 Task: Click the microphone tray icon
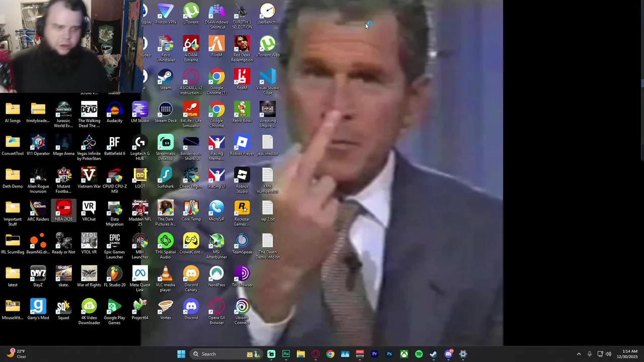[x=590, y=354]
